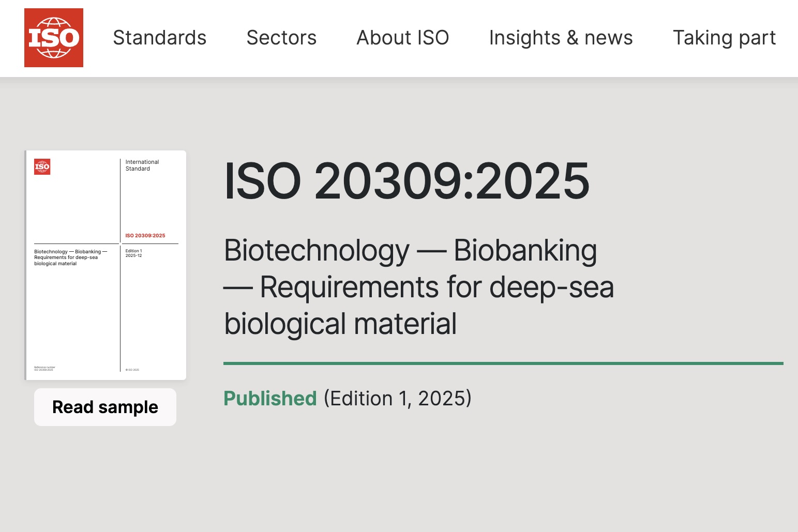Screen dimensions: 798x532
Task: Click the small ISO logo on the cover
Action: click(x=42, y=166)
